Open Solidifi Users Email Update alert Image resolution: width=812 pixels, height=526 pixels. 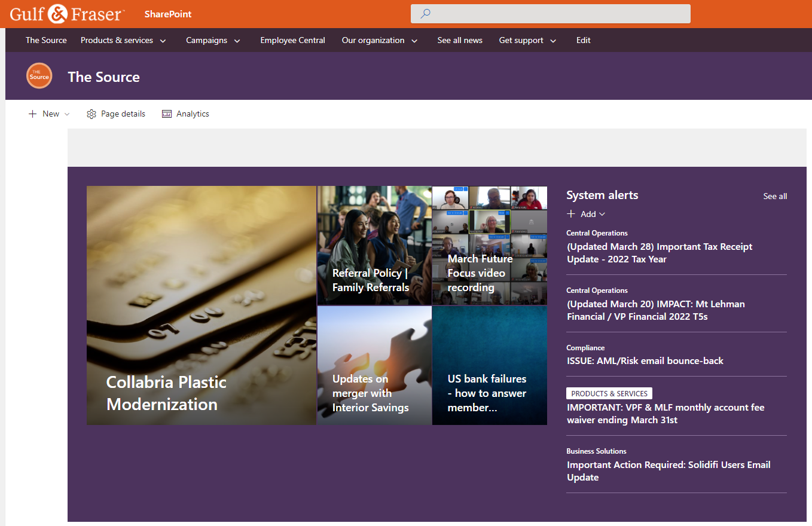tap(668, 471)
